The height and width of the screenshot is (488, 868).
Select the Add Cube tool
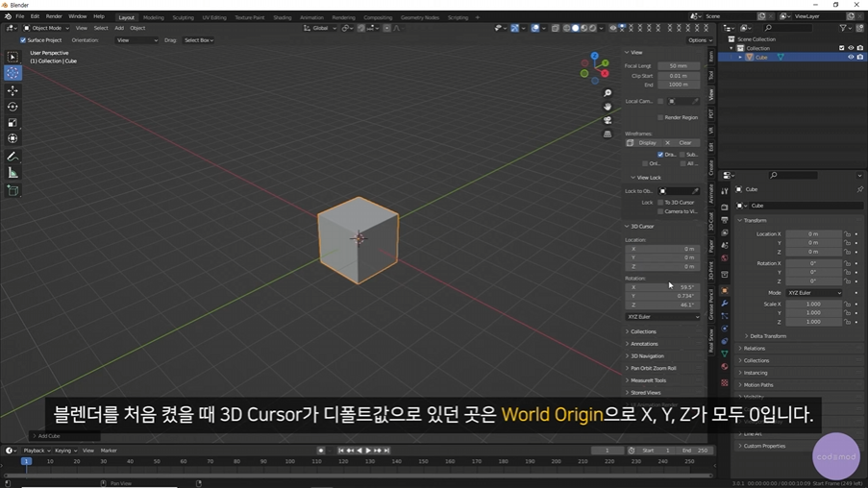(12, 191)
